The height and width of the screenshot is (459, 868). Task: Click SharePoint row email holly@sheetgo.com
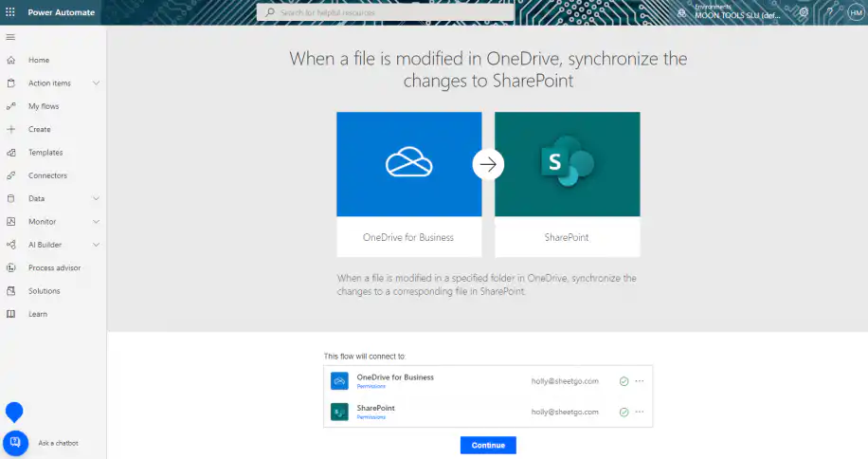pos(565,412)
